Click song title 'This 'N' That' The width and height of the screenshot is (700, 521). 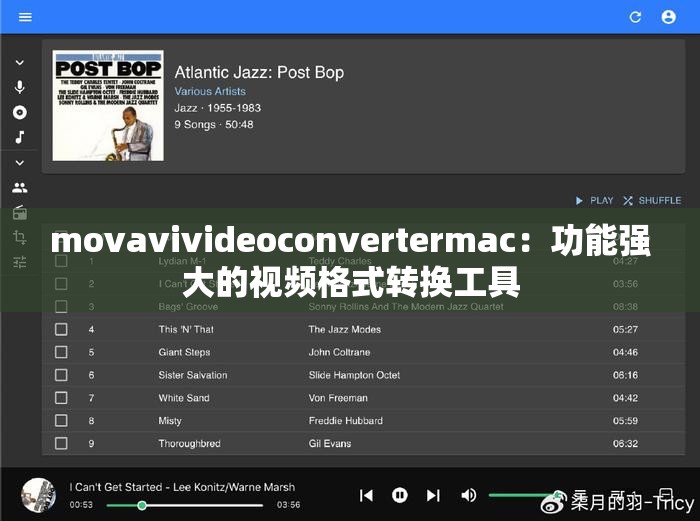tap(186, 329)
